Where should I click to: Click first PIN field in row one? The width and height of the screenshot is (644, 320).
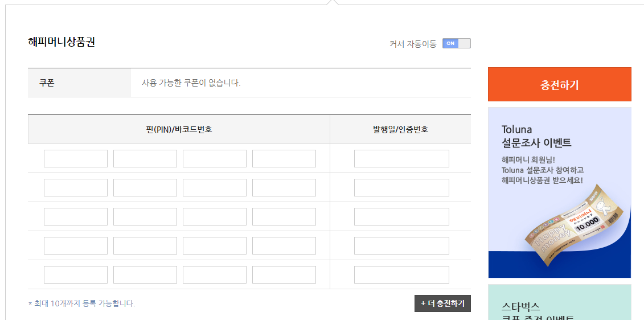tap(76, 158)
